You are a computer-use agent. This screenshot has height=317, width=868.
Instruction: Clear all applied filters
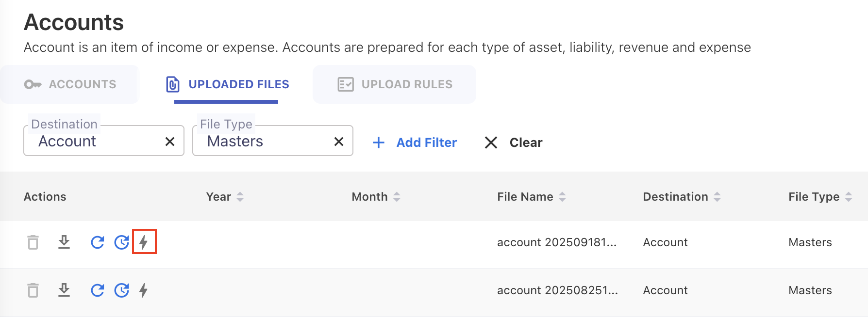514,143
